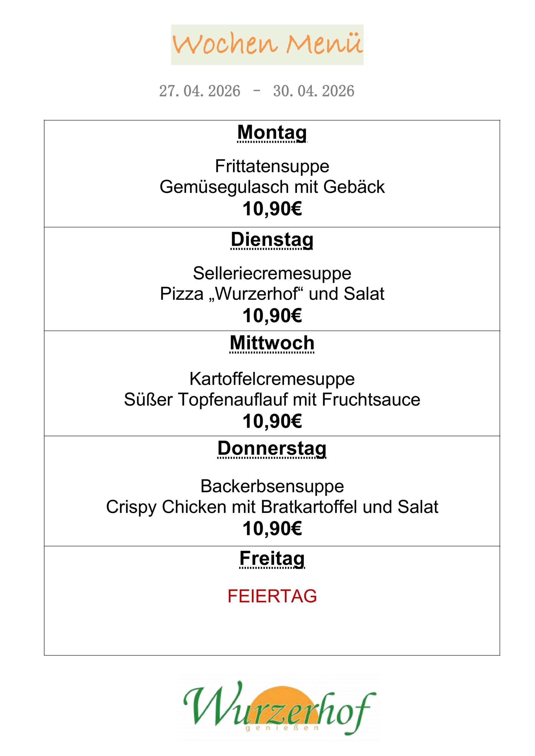Viewport: 535px width, 756px height.
Task: Click the "Wochen Menü" title banner
Action: [x=267, y=45]
